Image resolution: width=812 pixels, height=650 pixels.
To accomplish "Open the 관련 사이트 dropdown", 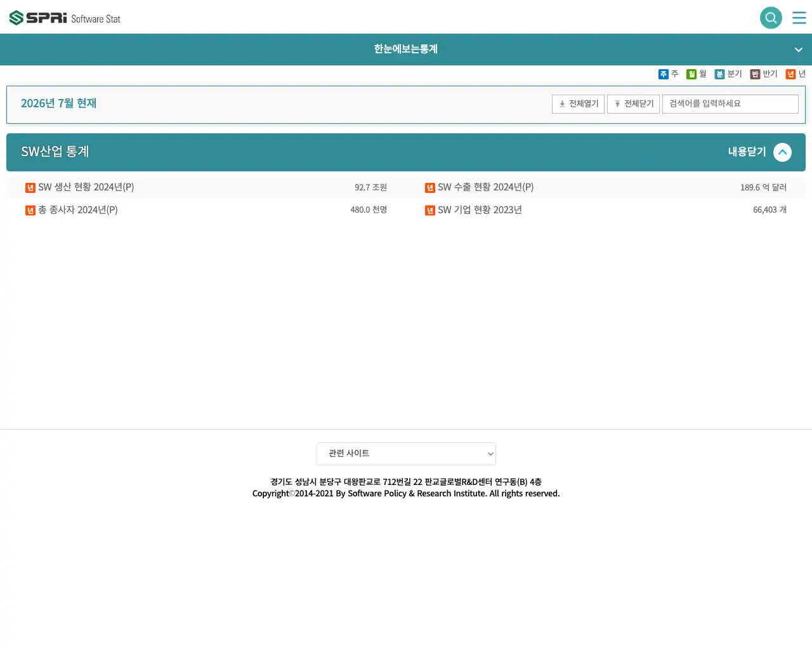I will pyautogui.click(x=406, y=454).
